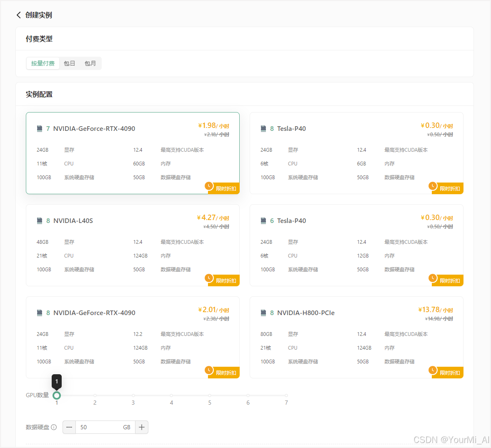Click the 限时折扣 badge on the ¥1.98 RTX-4090 card
Screen dimensions: 491x448
225,189
